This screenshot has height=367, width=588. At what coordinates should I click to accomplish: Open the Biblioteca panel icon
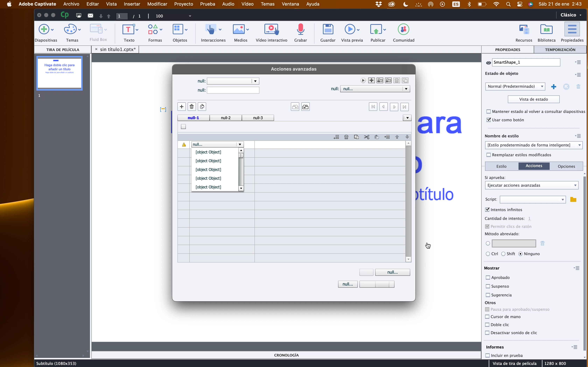[546, 29]
